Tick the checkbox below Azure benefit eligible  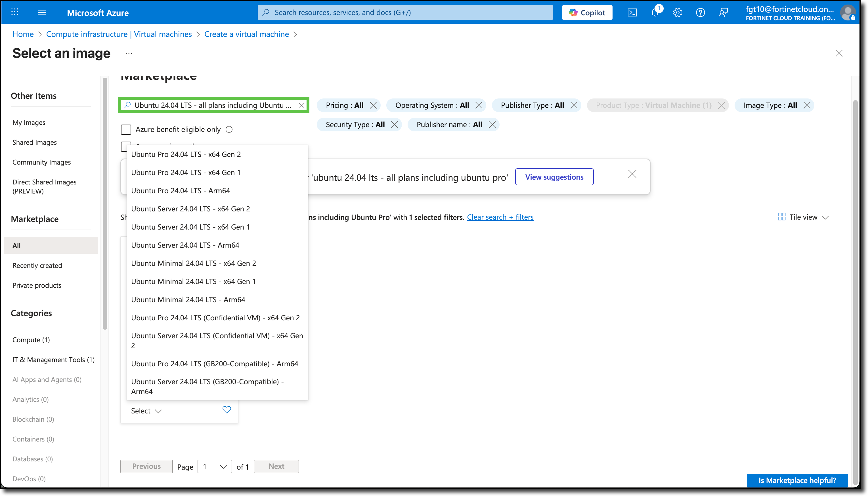[126, 146]
